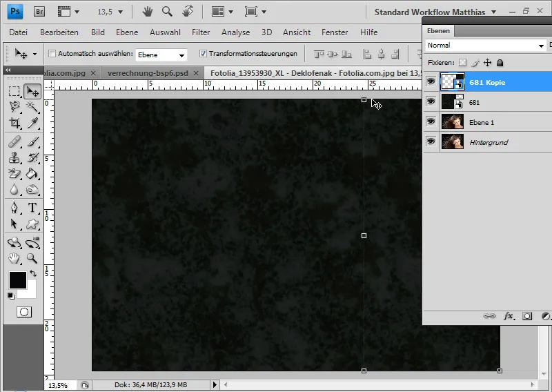Click the foreground color swatch
The width and height of the screenshot is (552, 392).
pos(18,280)
